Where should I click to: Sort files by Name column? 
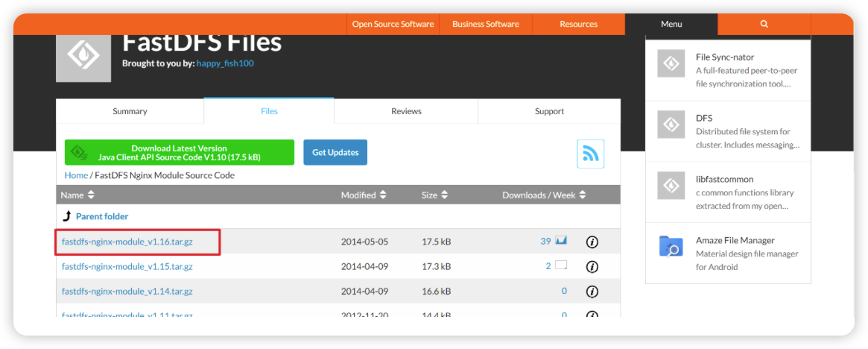(x=77, y=195)
